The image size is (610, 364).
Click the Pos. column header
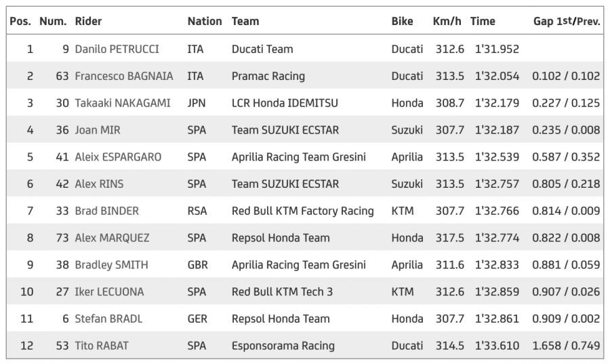point(20,21)
